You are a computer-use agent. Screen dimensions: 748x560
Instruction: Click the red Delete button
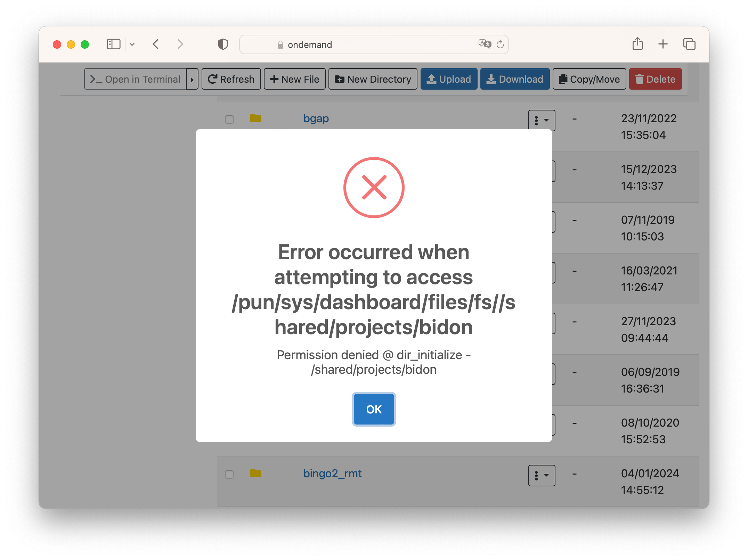655,79
